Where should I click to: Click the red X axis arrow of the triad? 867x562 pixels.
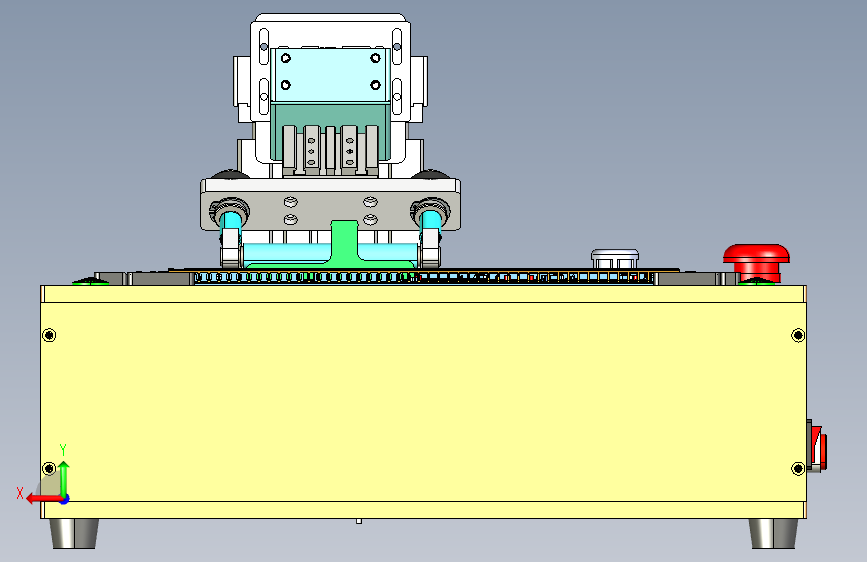click(43, 499)
